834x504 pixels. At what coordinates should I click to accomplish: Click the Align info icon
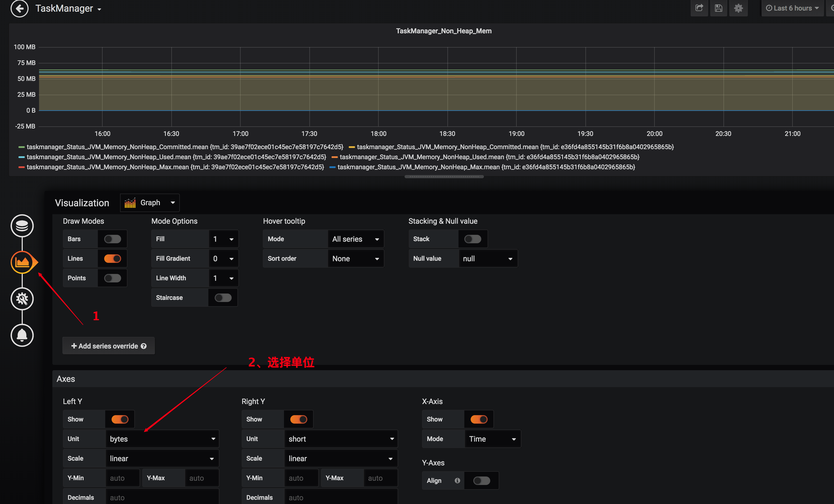[x=457, y=481]
